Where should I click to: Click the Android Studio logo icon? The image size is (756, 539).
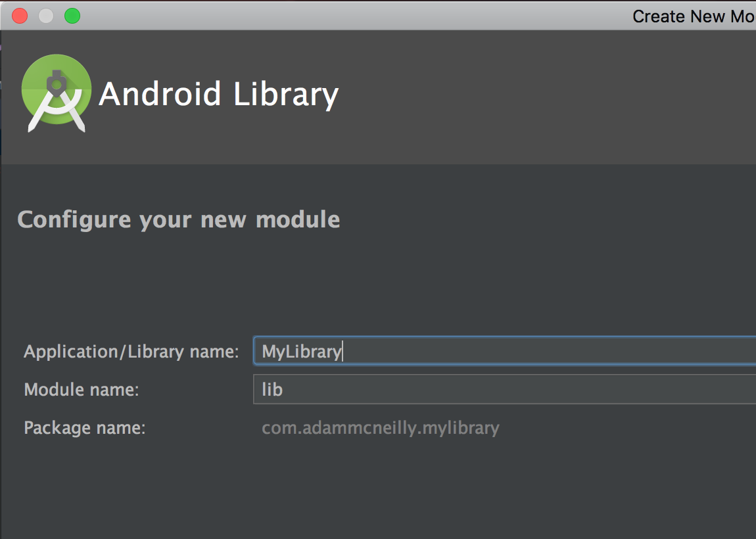coord(56,93)
